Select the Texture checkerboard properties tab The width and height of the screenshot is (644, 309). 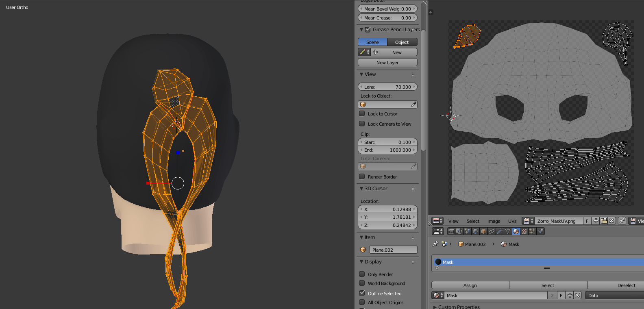(x=524, y=231)
